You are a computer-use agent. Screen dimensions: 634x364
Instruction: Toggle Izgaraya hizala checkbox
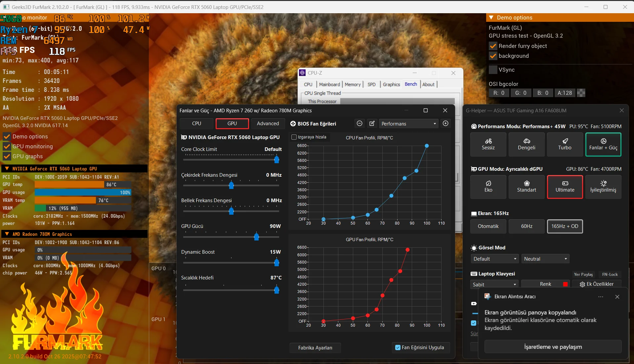[294, 137]
